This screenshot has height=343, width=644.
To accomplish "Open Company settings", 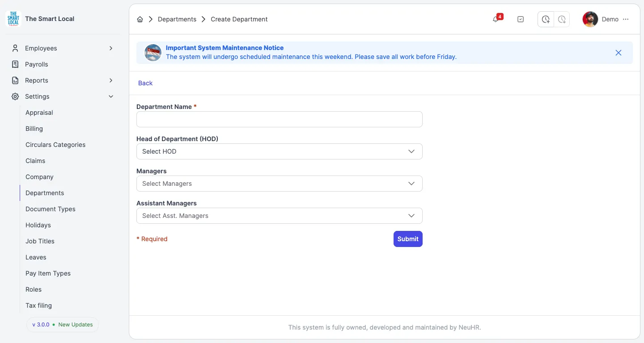I will 39,177.
